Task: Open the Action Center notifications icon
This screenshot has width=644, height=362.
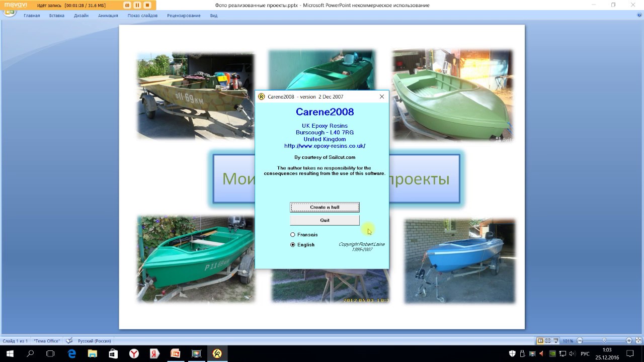Action: [x=630, y=353]
